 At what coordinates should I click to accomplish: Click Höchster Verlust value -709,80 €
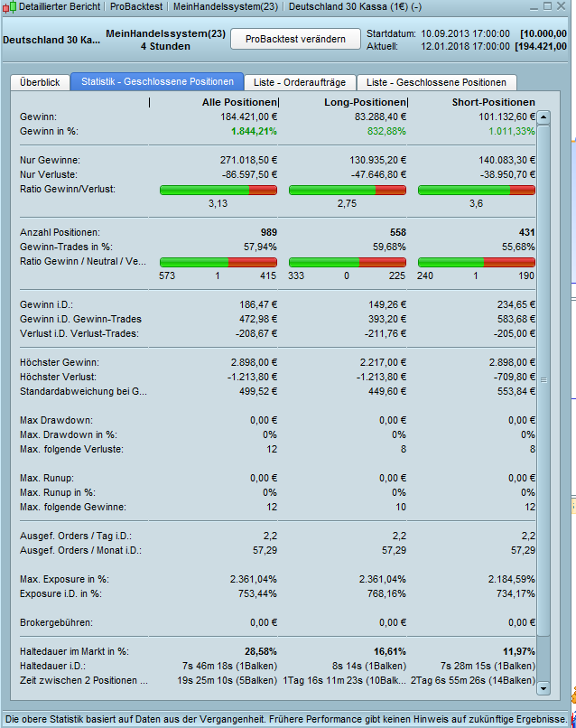click(515, 377)
